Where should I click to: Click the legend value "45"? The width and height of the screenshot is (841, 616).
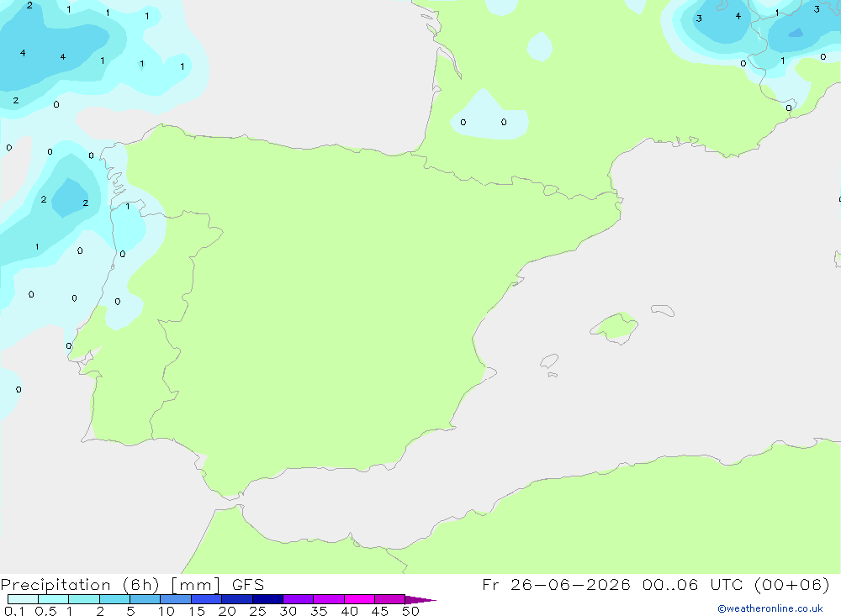coord(380,611)
